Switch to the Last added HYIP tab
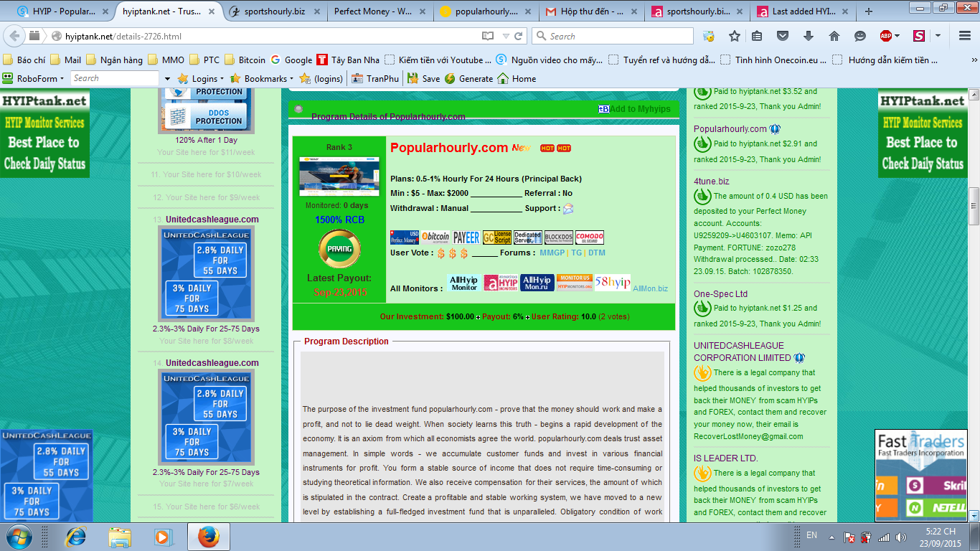This screenshot has width=980, height=551. pyautogui.click(x=804, y=11)
